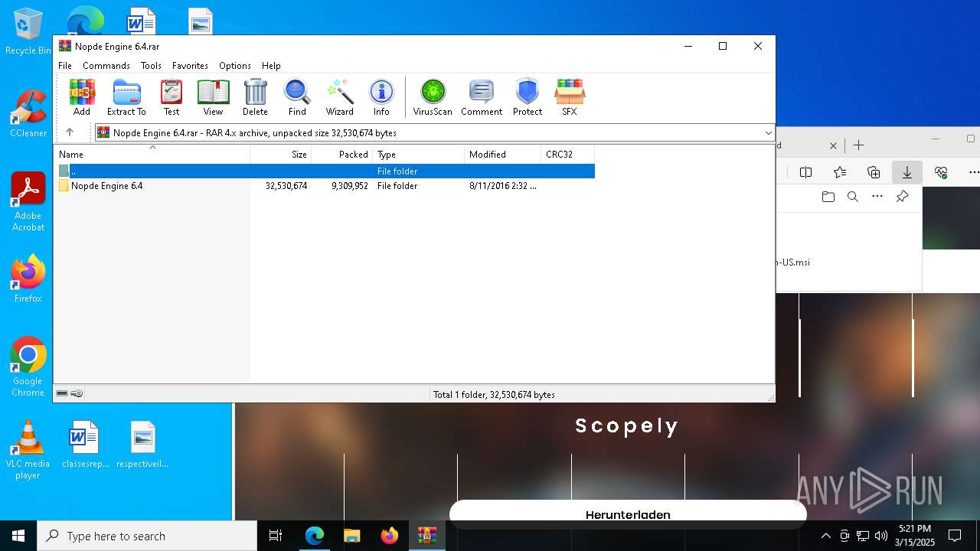This screenshot has width=980, height=551.
Task: Open the File menu
Action: pos(65,66)
